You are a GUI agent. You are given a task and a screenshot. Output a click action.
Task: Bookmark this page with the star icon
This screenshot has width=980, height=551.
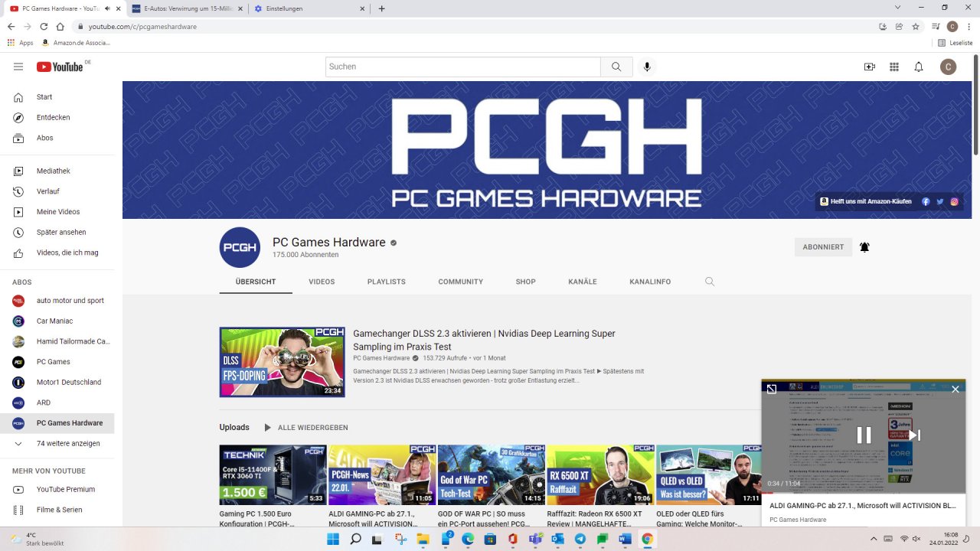tap(916, 27)
